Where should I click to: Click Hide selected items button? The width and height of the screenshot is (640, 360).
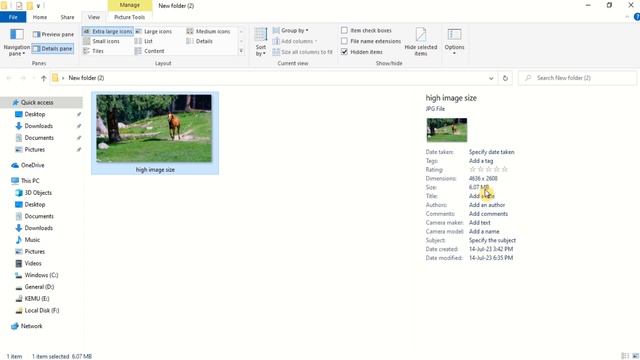pos(421,42)
